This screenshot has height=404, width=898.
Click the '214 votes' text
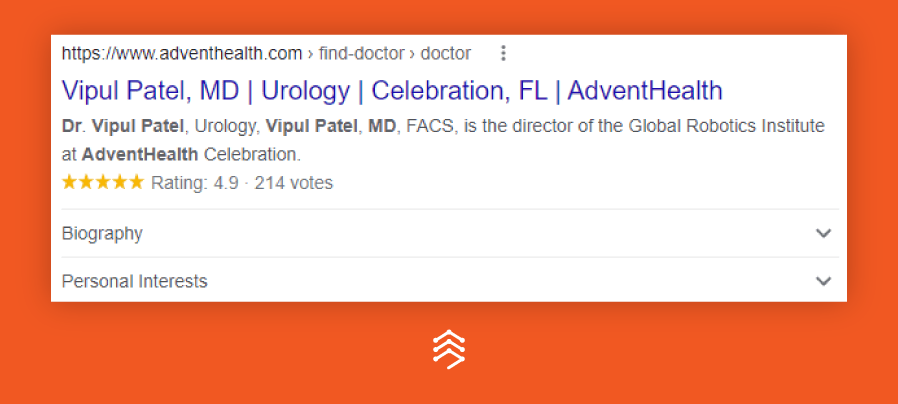coord(294,183)
